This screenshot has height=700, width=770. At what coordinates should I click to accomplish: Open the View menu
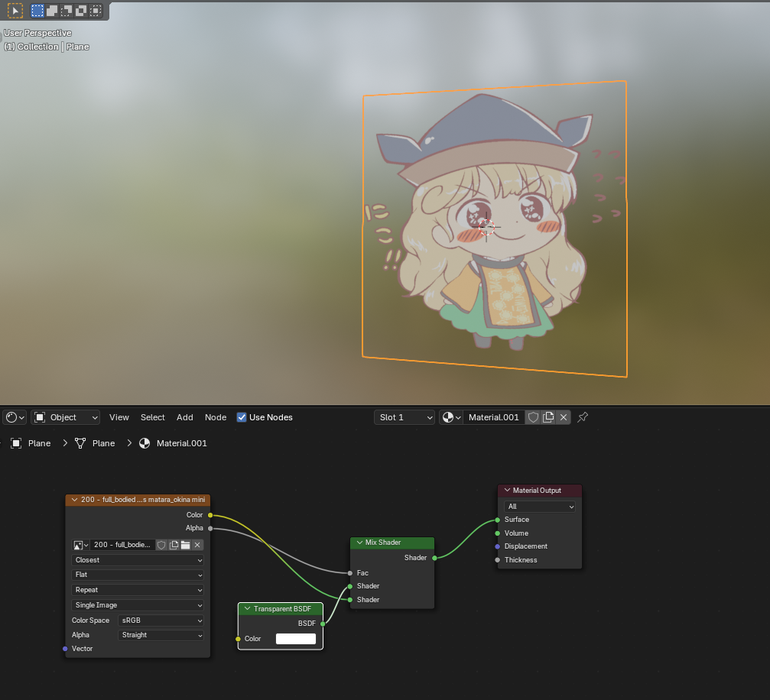(x=119, y=417)
